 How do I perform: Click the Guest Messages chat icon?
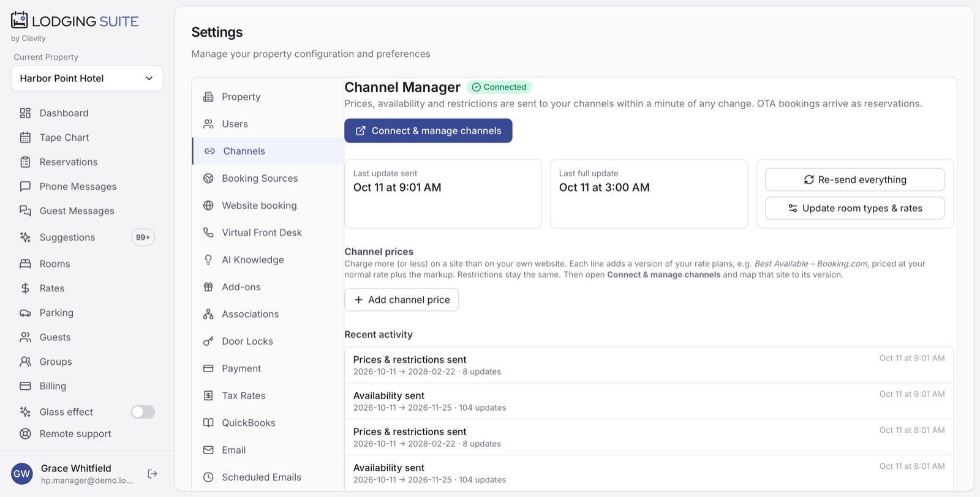(25, 211)
